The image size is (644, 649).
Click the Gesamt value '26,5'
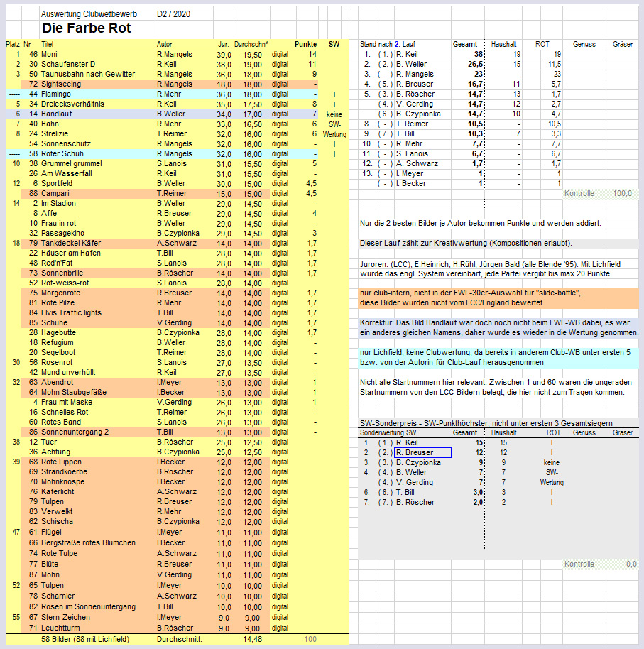[x=475, y=64]
